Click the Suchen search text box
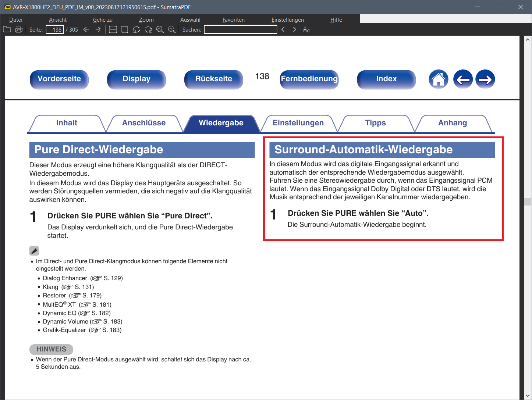The width and height of the screenshot is (532, 400). pos(241,29)
